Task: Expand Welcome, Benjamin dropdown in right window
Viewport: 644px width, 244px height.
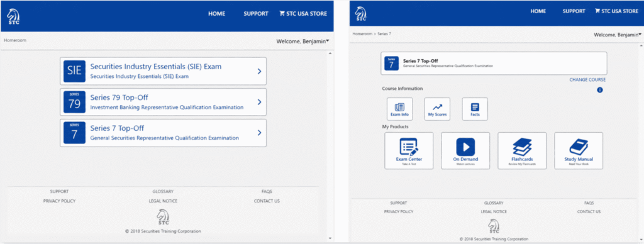Action: (618, 35)
